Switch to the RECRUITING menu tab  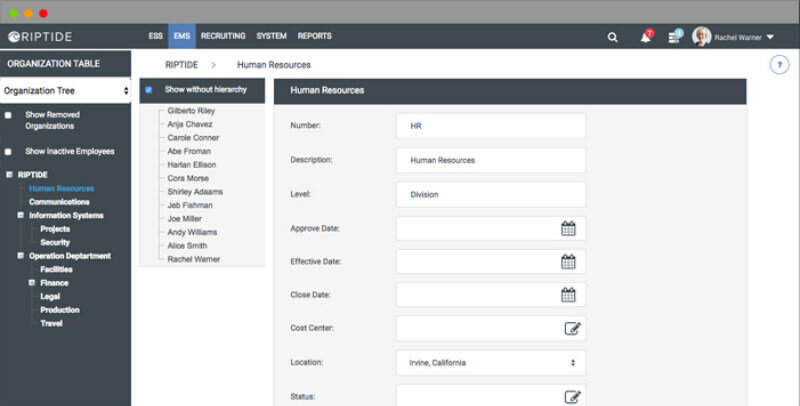223,36
